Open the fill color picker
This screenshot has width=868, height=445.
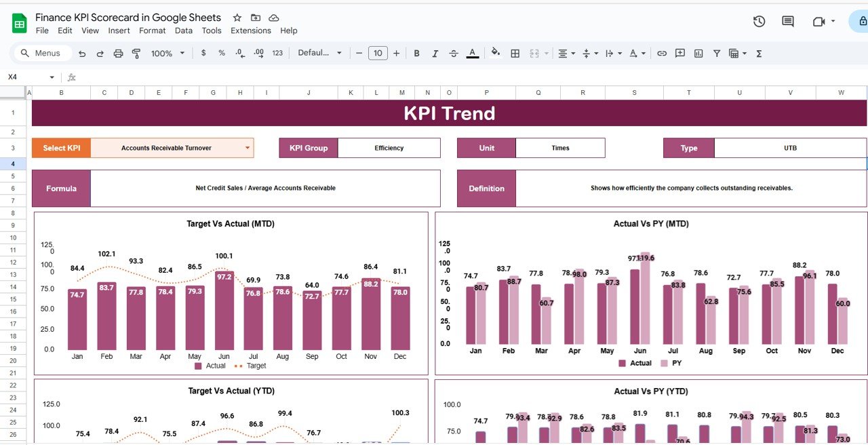pos(496,54)
